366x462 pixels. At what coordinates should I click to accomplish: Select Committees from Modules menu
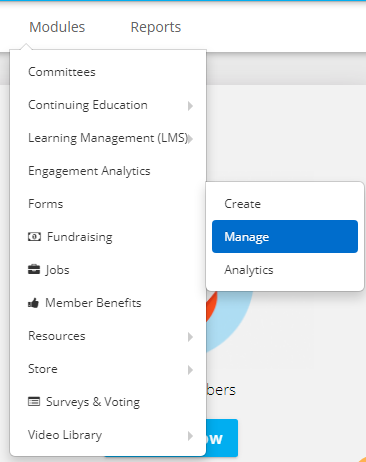pos(62,72)
